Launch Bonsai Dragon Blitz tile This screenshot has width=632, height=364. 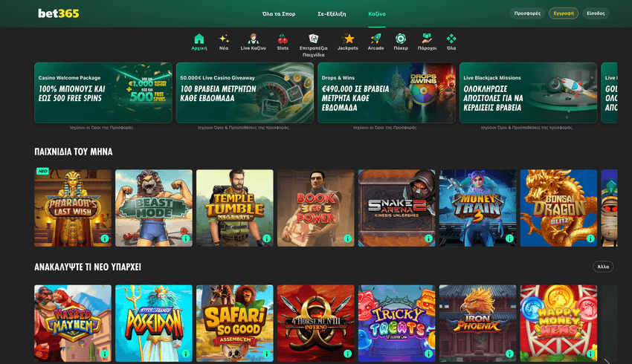click(558, 208)
